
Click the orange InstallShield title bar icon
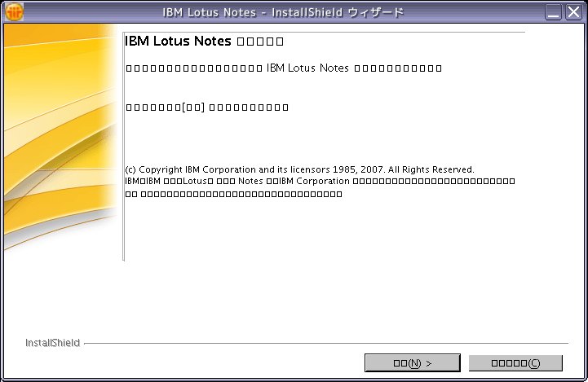click(x=14, y=12)
